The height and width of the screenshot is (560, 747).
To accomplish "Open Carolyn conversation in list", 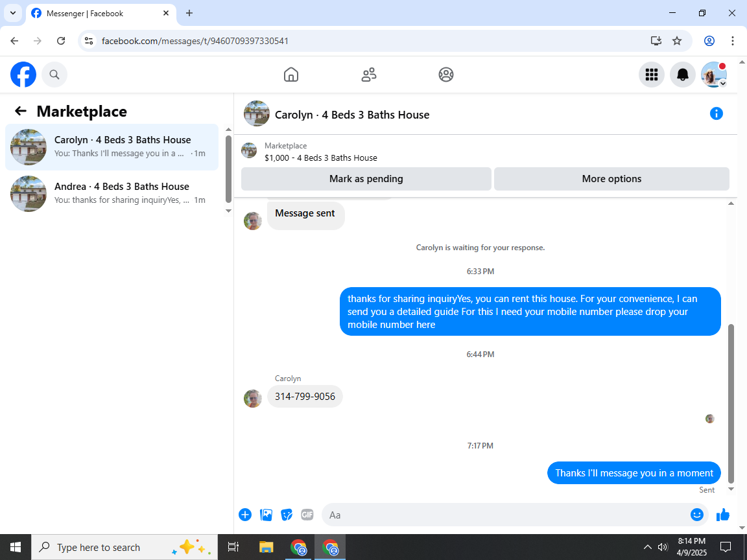I will 112,146.
